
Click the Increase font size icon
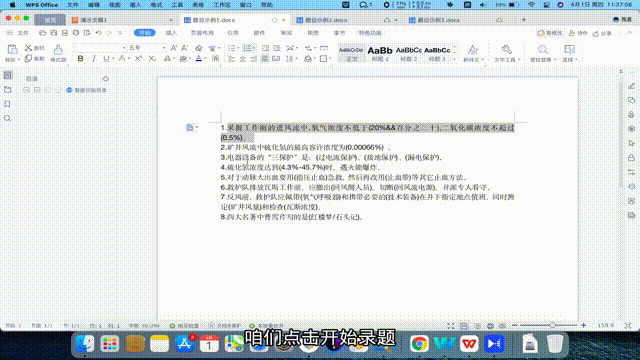tap(174, 48)
